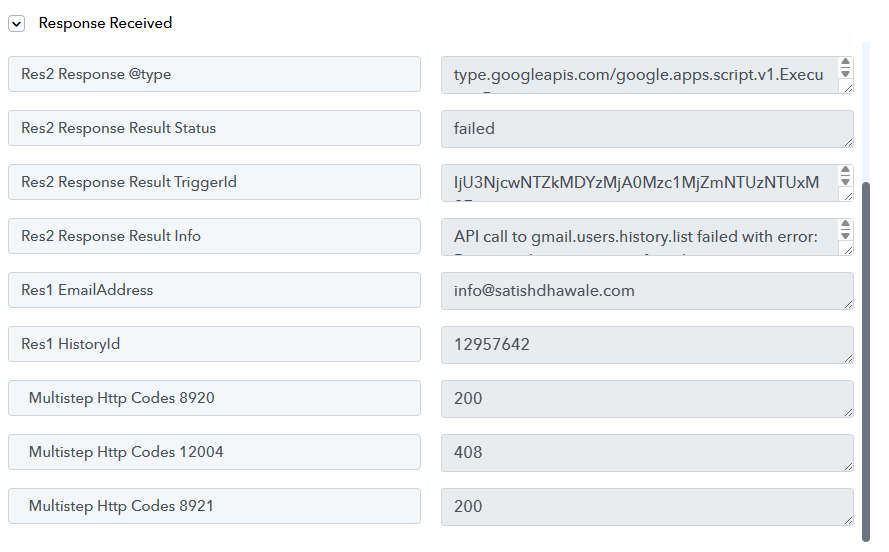Focus the gmail.users.history.list error message textarea

[x=638, y=236]
